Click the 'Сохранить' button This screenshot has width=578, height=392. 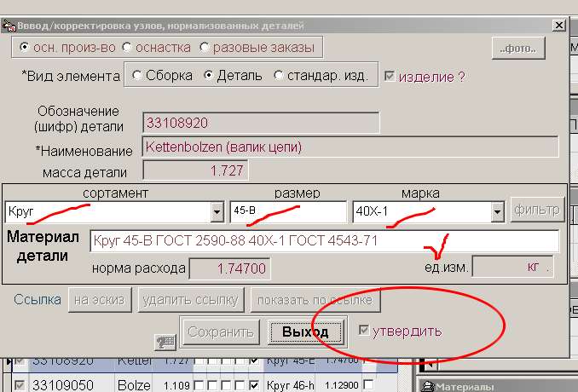point(220,331)
